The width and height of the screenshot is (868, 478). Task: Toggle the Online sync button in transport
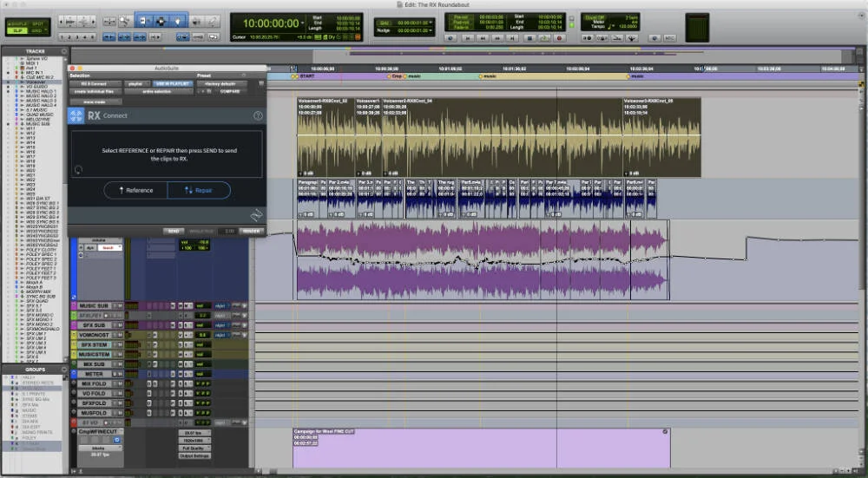click(x=450, y=38)
